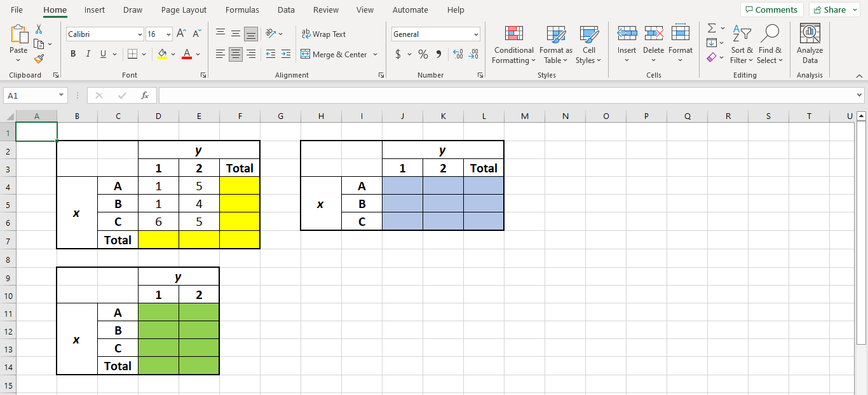The width and height of the screenshot is (868, 395).
Task: Toggle bold formatting
Action: 73,54
